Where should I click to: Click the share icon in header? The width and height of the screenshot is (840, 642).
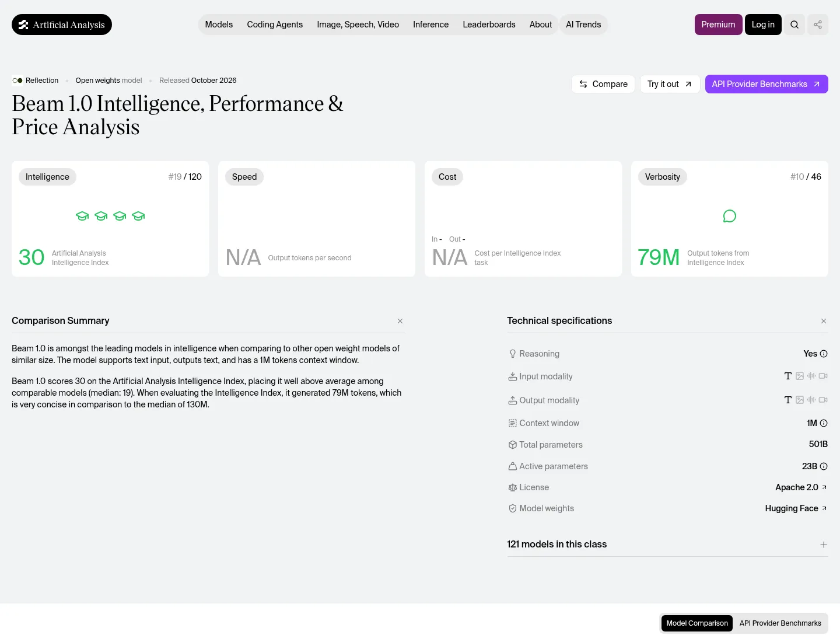pos(818,25)
